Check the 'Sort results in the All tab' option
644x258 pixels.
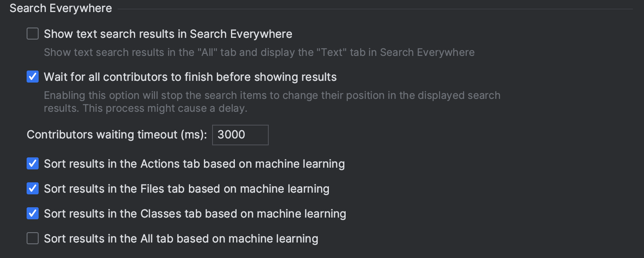[x=33, y=238]
